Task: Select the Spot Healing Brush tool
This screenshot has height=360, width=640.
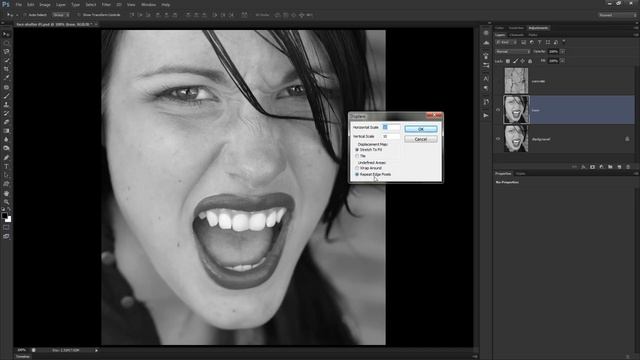Action: click(6, 87)
